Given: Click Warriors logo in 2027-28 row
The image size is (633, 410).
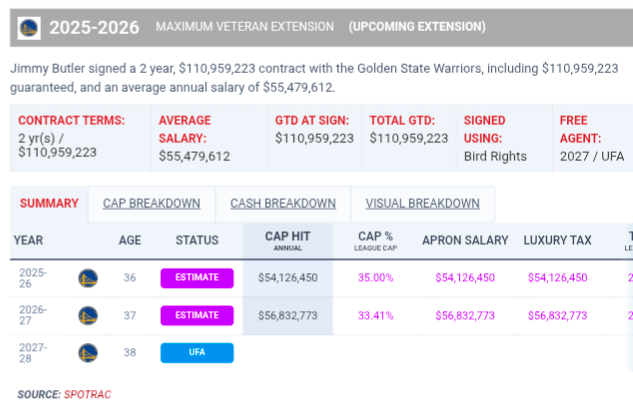Looking at the screenshot, I should [88, 352].
